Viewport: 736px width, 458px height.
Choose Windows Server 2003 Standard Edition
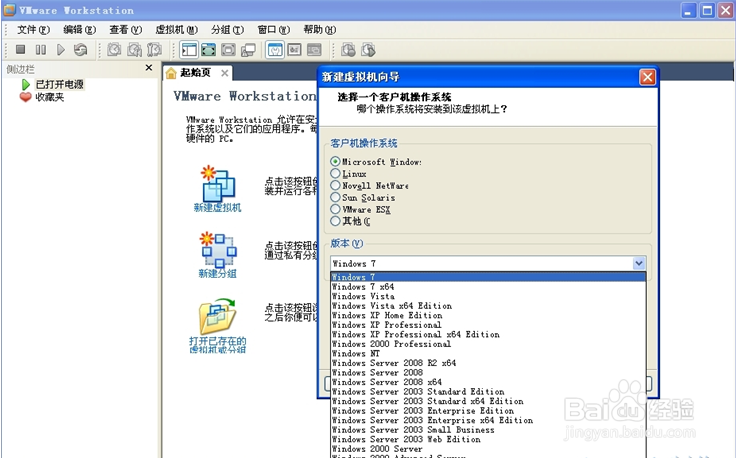tap(488, 392)
